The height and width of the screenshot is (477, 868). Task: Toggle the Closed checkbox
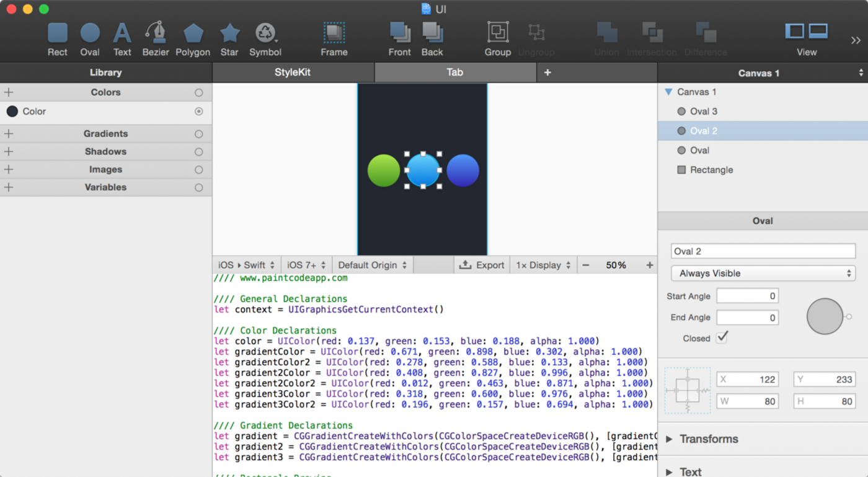(x=722, y=337)
